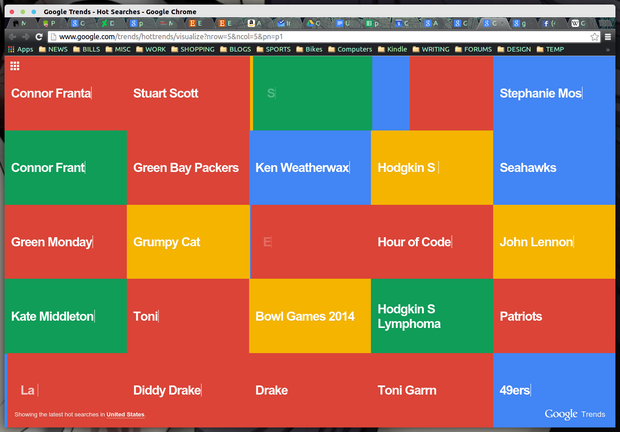Open the yellow Hodgkin S tile

[x=432, y=168]
